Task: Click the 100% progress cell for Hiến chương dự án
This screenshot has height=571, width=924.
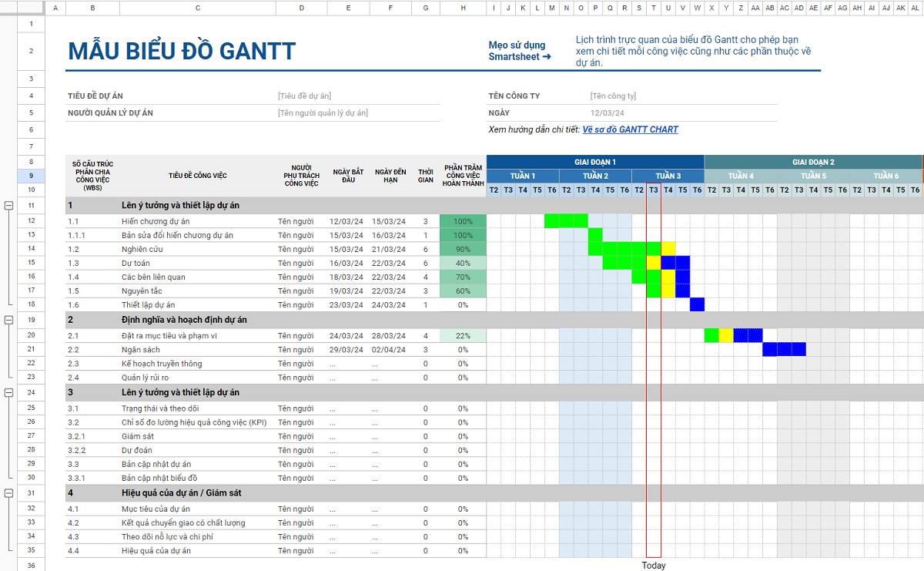Action: click(x=463, y=222)
